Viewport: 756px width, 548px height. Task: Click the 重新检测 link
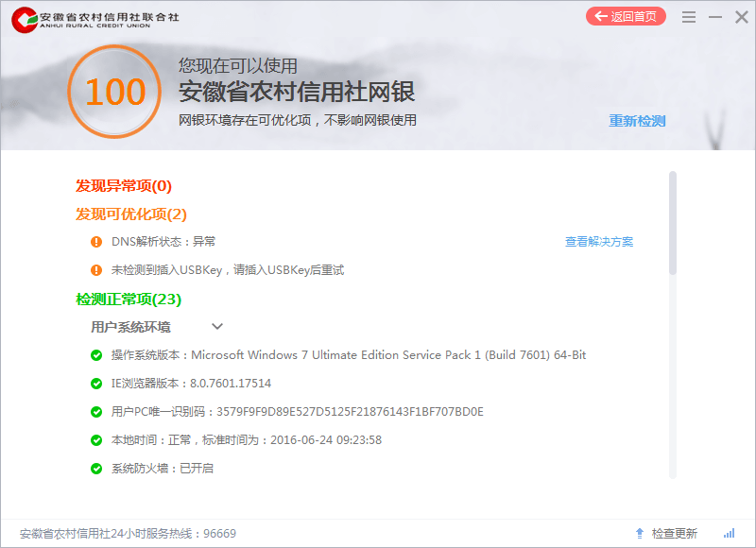coord(637,121)
